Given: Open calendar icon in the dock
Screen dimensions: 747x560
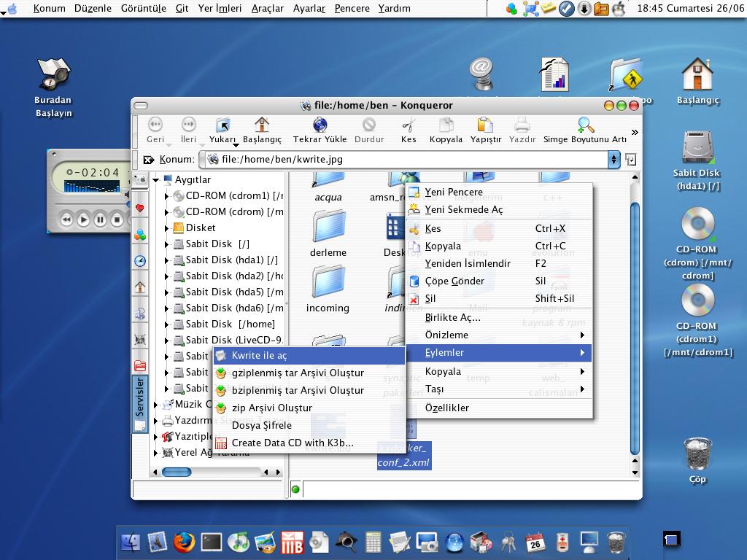Looking at the screenshot, I should (535, 542).
